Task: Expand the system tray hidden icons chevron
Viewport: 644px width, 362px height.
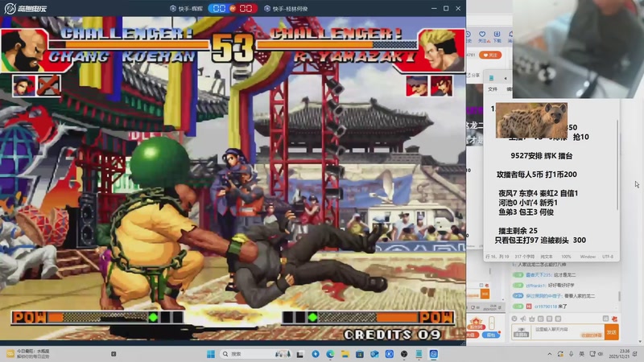Action: coord(550,354)
